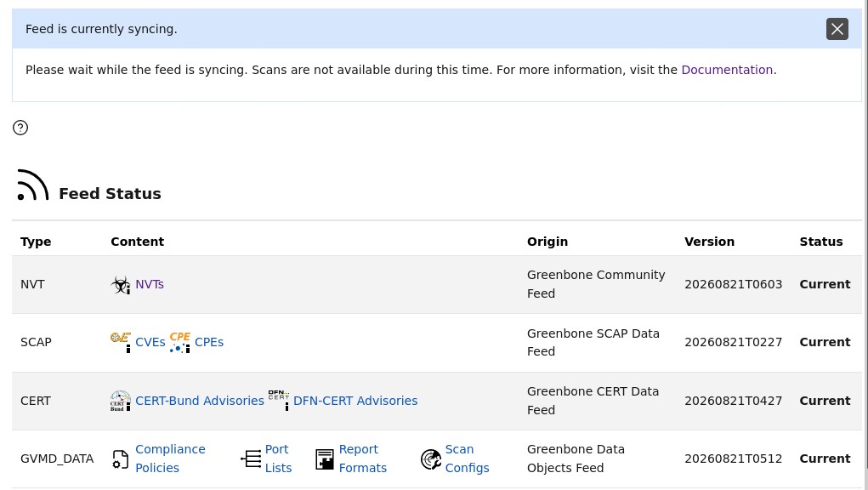Click the Content column header

point(137,242)
